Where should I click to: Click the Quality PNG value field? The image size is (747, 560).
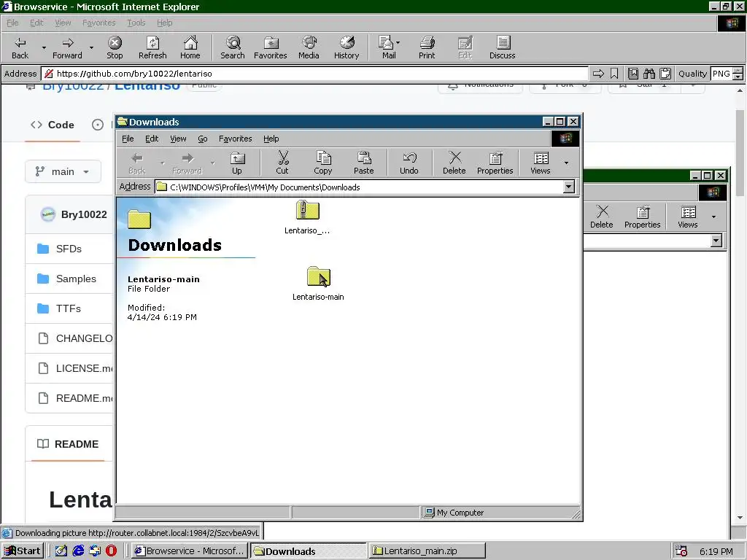point(721,74)
